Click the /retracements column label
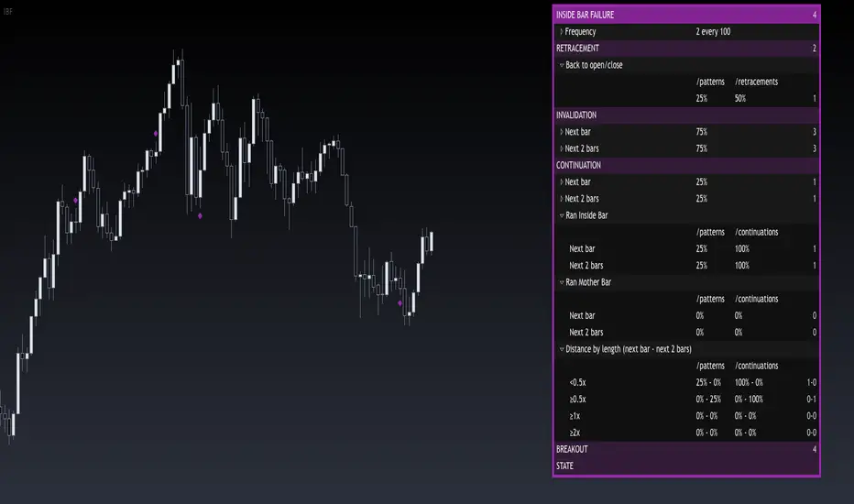 tap(757, 82)
